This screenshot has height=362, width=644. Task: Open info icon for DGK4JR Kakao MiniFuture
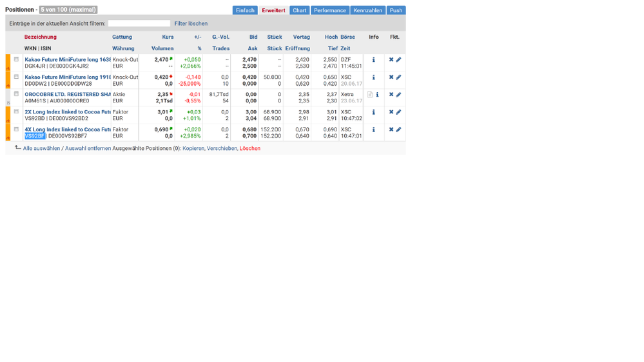373,60
